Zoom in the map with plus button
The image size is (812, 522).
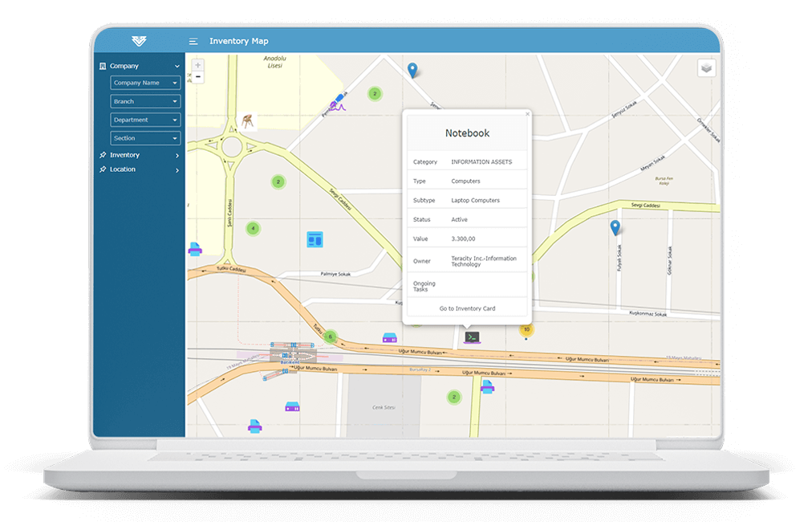(198, 65)
